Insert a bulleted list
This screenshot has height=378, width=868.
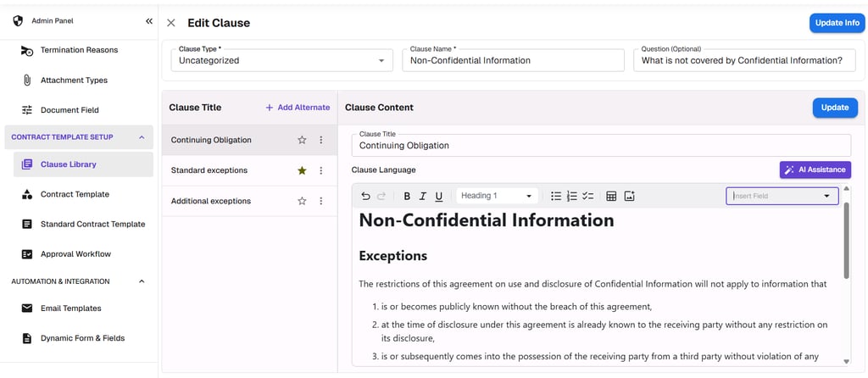556,196
